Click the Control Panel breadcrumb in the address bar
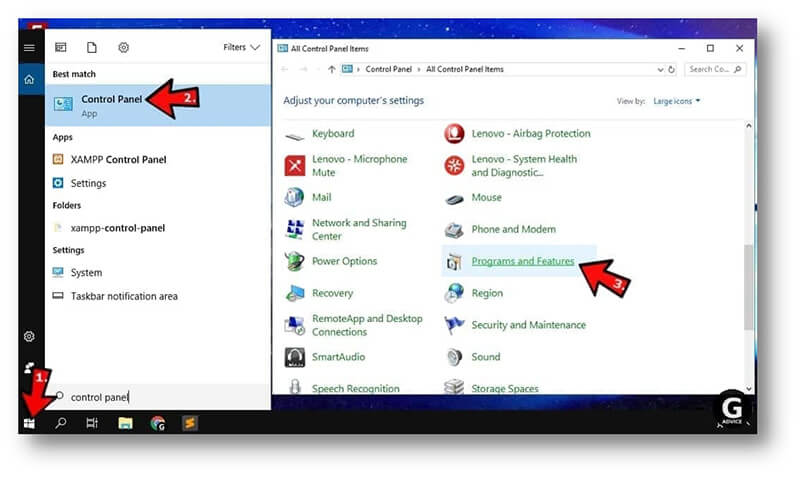Screen dimensions: 800x477 tap(388, 69)
